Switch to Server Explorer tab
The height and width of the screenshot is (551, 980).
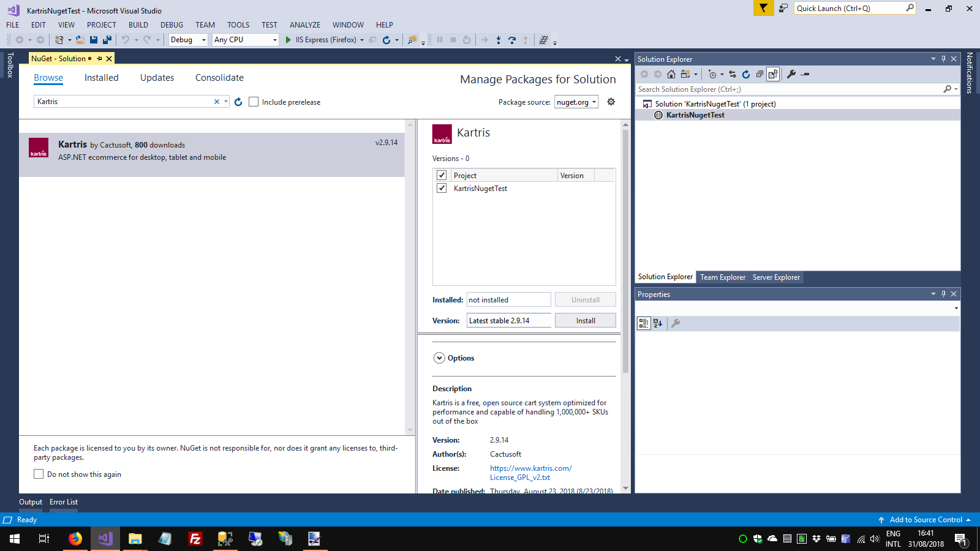pos(776,277)
